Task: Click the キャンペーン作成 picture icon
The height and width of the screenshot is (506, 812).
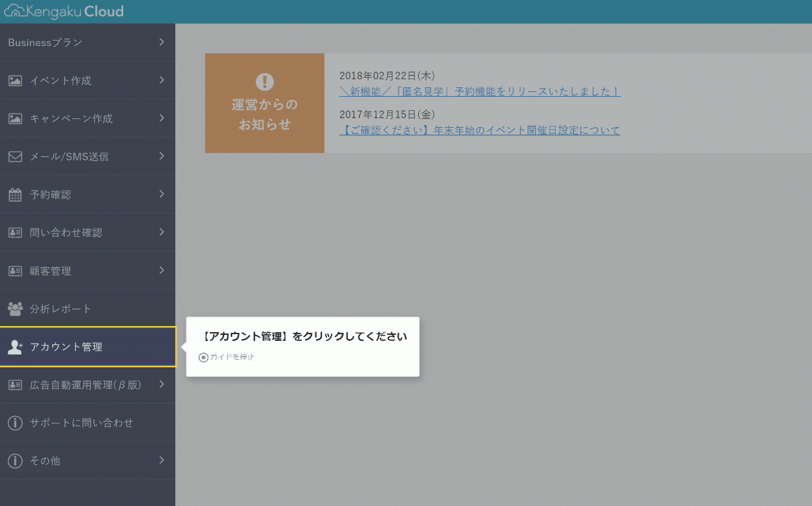Action: pyautogui.click(x=14, y=118)
